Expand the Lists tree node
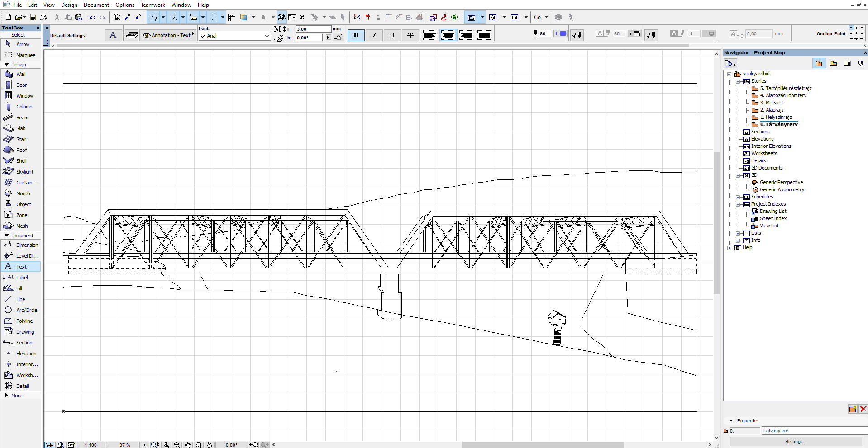The width and height of the screenshot is (868, 448). coord(738,233)
